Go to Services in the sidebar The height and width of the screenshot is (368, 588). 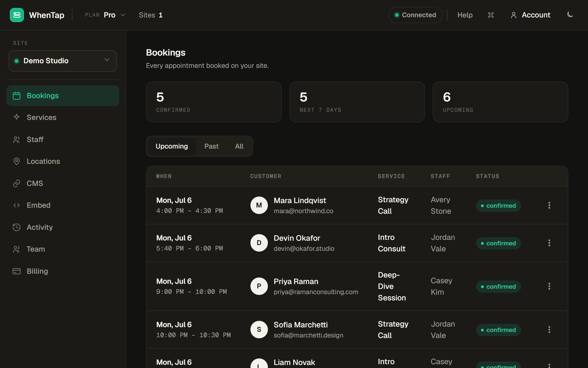click(x=63, y=117)
